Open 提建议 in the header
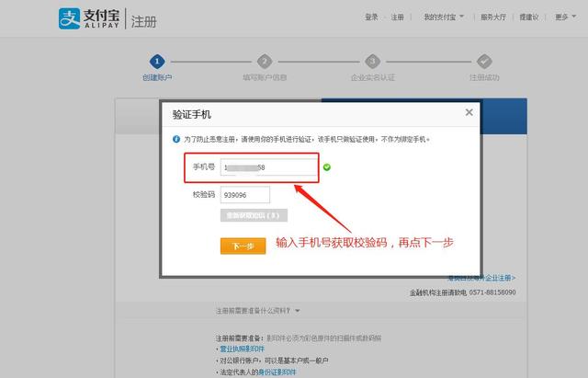The height and width of the screenshot is (378, 588). (x=529, y=17)
